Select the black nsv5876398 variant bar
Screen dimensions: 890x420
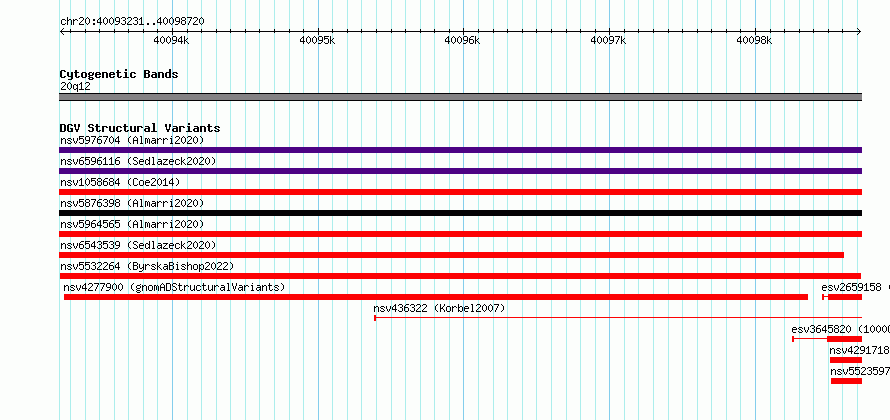(460, 213)
